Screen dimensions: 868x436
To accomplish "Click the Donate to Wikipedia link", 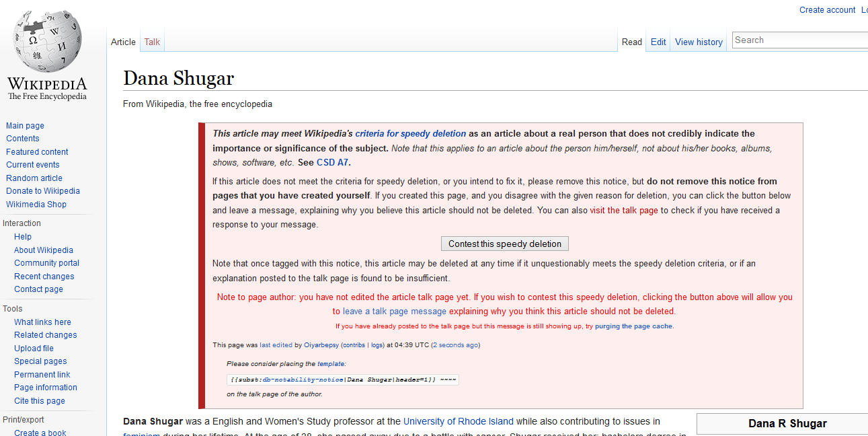I will coord(42,190).
